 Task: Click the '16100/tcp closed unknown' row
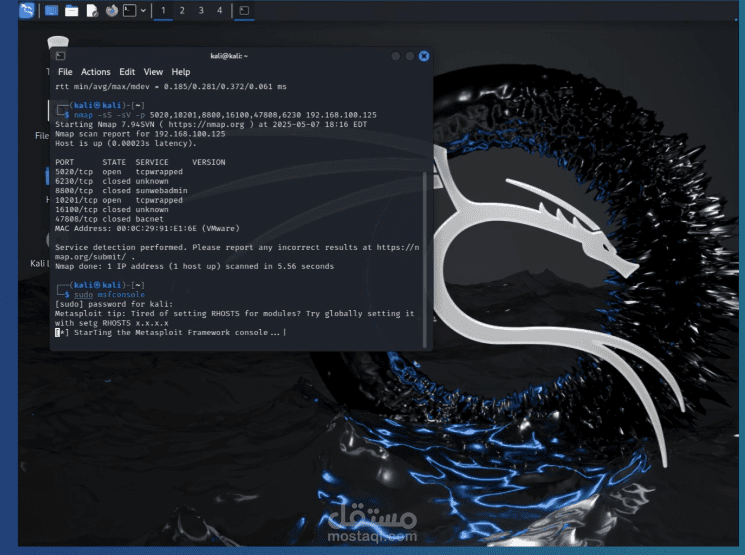pyautogui.click(x=112, y=210)
